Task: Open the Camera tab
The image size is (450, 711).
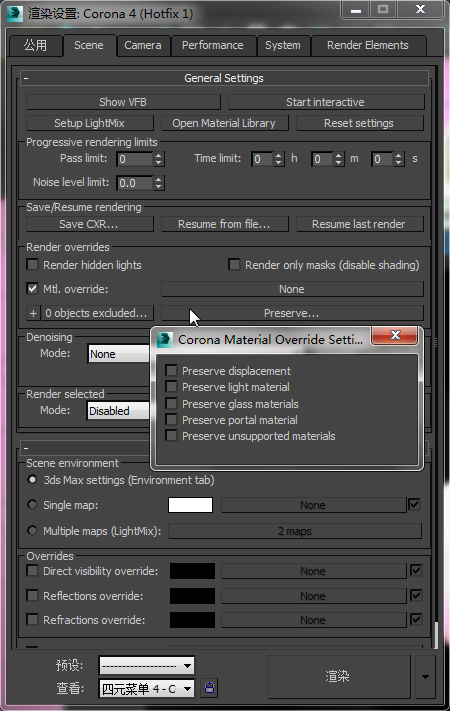Action: (143, 45)
